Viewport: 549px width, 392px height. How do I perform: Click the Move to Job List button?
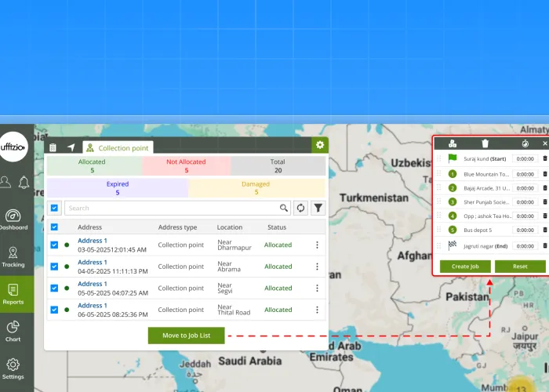pos(187,336)
